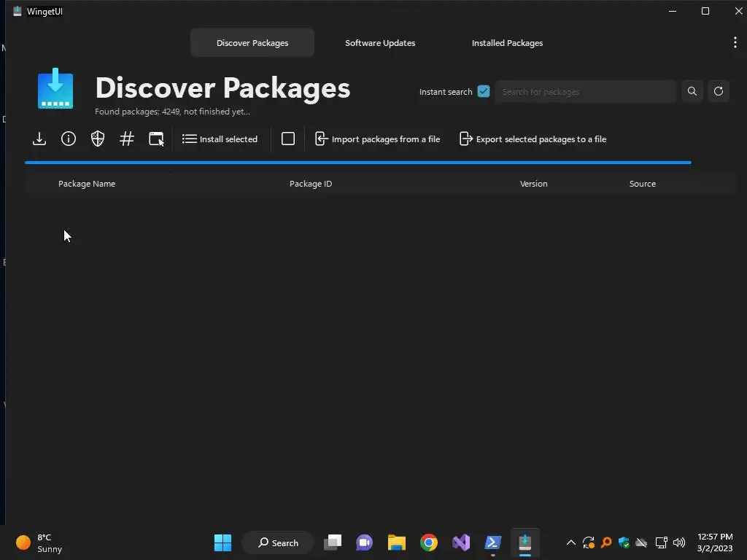Open the clock showing 12:57 PM
This screenshot has height=560, width=747.
coord(715,542)
